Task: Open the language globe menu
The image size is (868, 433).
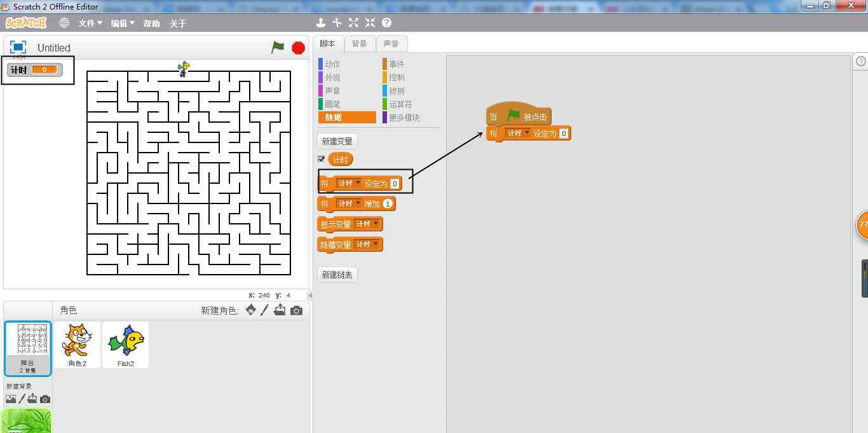Action: click(x=64, y=23)
